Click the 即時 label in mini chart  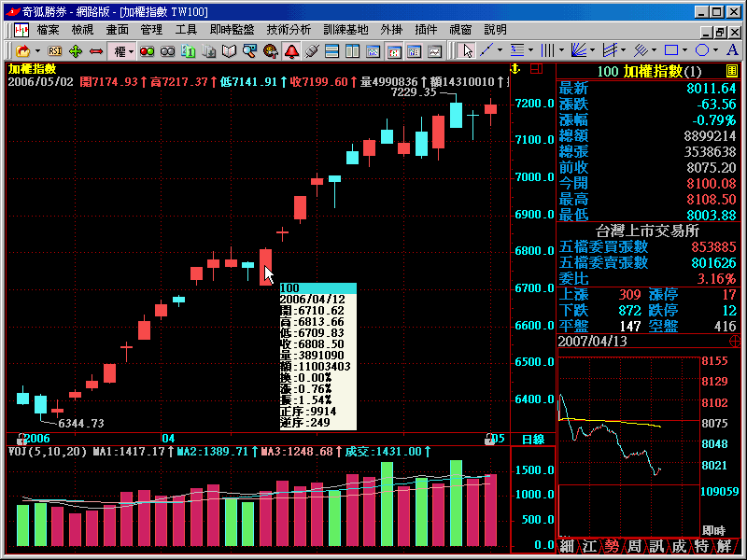pyautogui.click(x=713, y=530)
